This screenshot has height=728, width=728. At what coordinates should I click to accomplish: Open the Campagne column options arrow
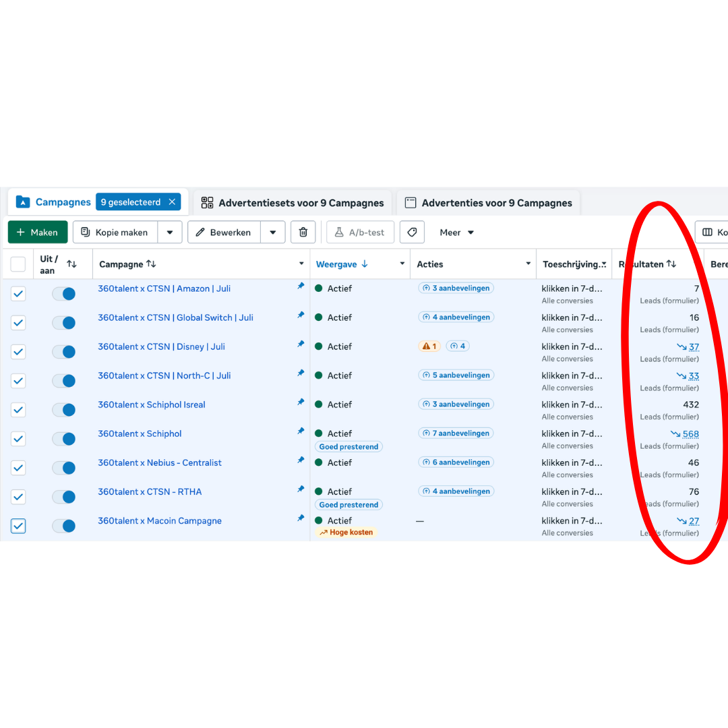pyautogui.click(x=301, y=264)
